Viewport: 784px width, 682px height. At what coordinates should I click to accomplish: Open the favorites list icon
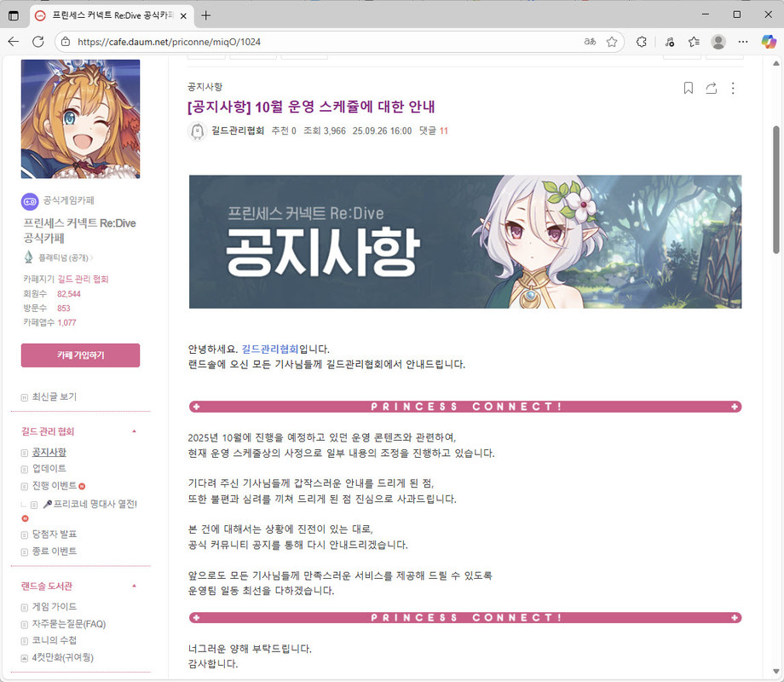point(694,42)
